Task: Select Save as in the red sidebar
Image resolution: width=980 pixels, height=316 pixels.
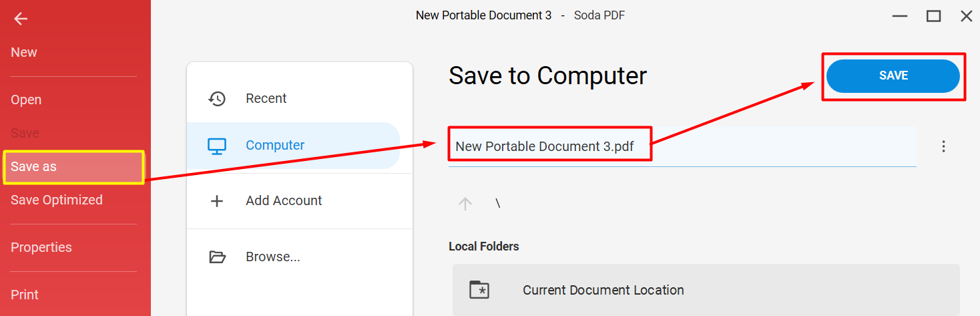Action: [x=73, y=167]
